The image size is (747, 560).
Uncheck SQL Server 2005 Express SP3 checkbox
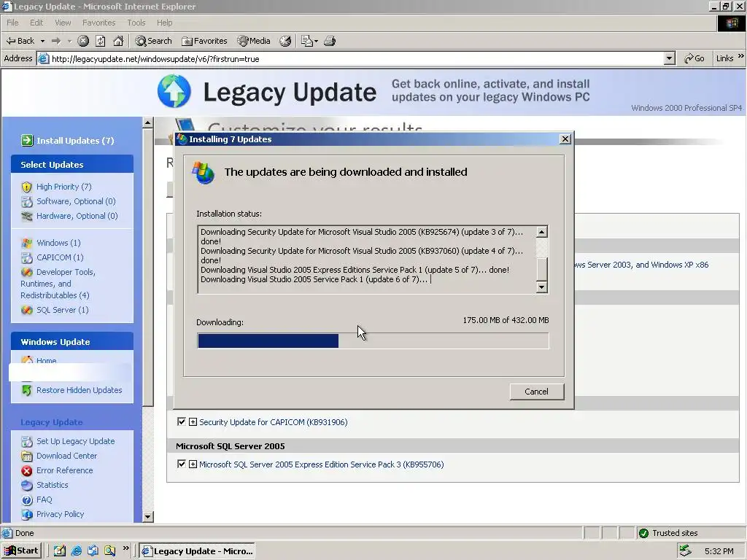(x=182, y=464)
